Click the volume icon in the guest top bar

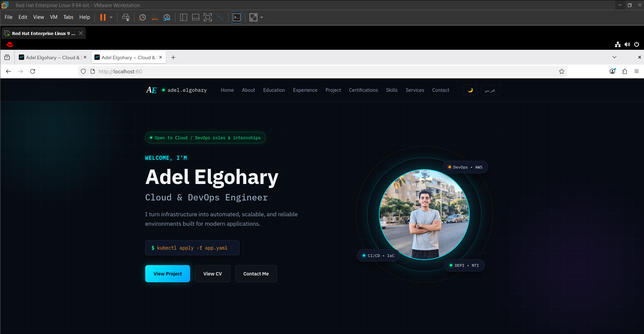click(627, 44)
